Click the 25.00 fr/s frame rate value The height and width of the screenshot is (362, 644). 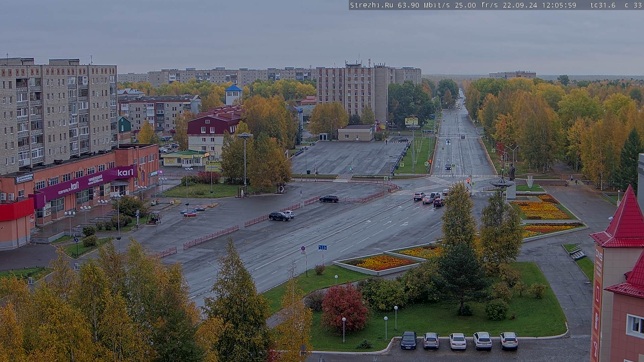point(477,5)
